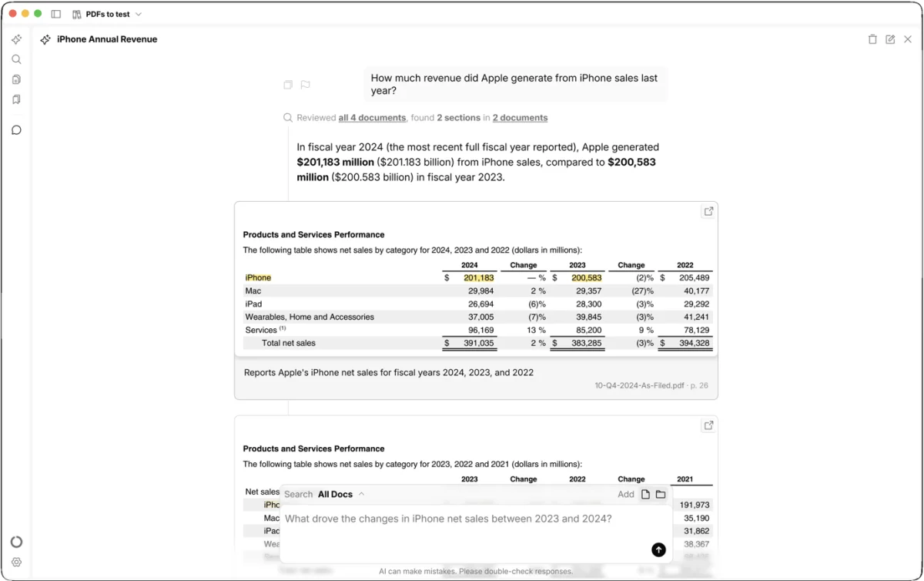Open the search view in the left sidebar
924x581 pixels.
pos(16,59)
